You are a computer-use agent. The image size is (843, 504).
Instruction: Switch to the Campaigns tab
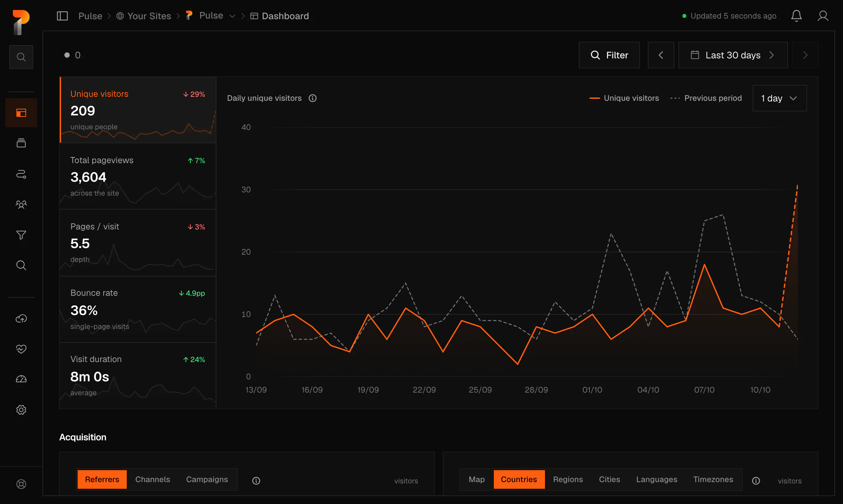(207, 479)
